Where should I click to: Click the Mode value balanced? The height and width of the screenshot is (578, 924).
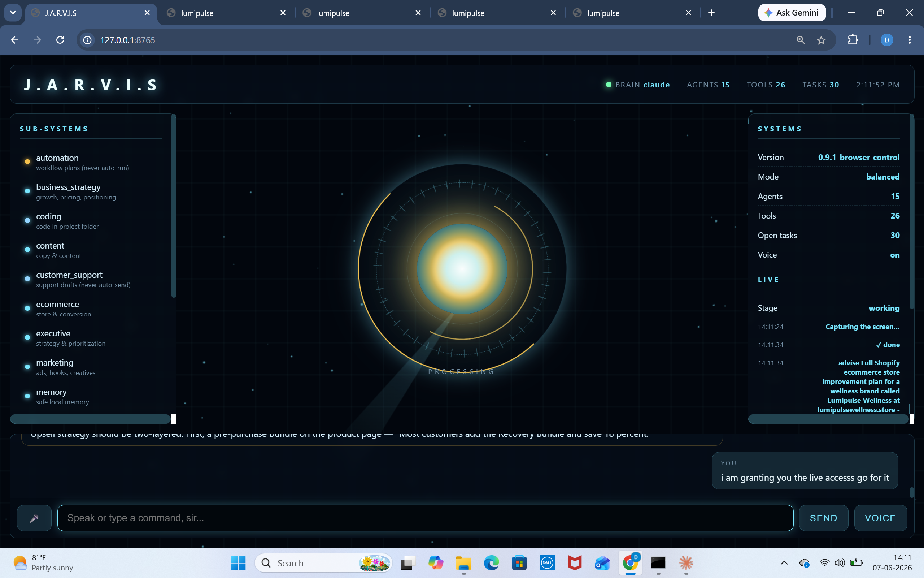click(x=883, y=177)
